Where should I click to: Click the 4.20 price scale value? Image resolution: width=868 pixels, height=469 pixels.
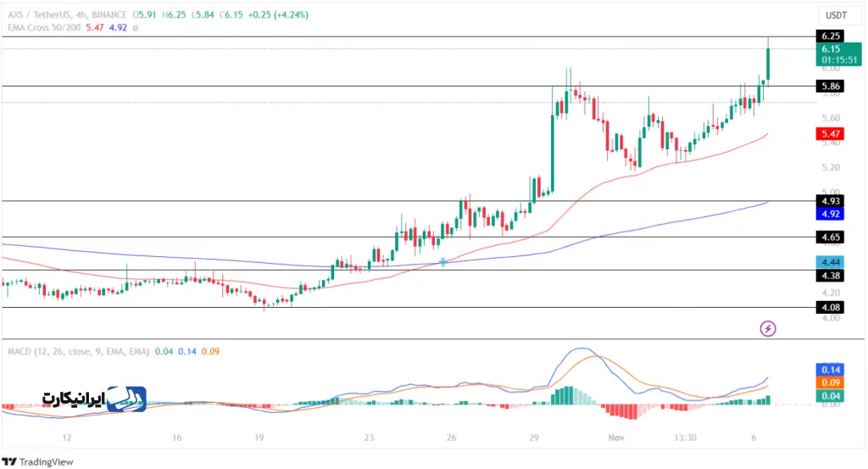click(831, 293)
